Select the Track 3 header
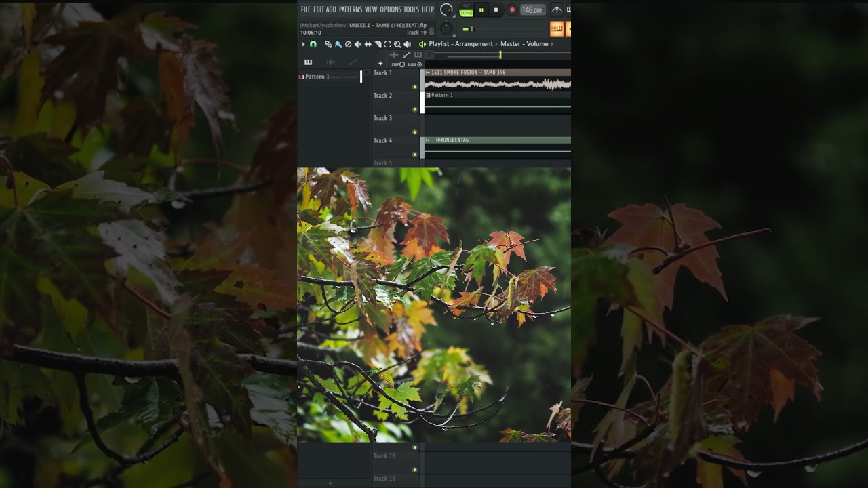Screen dimensions: 868x488 click(395, 125)
